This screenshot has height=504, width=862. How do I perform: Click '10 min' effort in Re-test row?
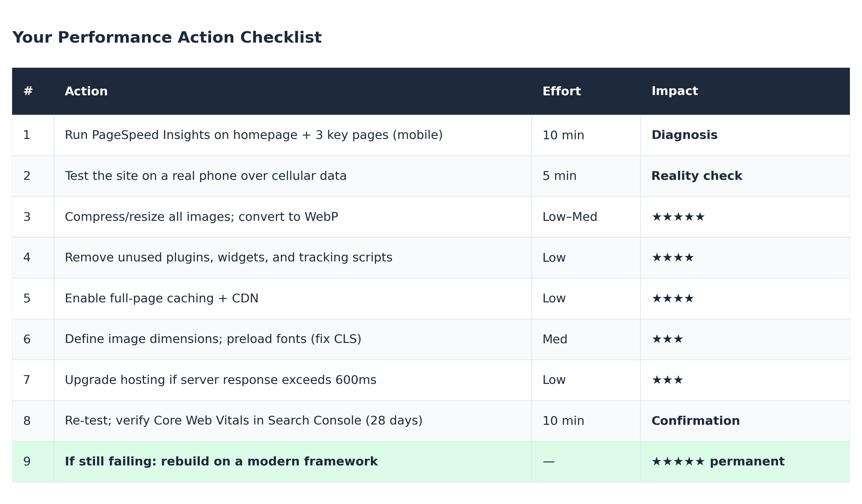pos(563,421)
